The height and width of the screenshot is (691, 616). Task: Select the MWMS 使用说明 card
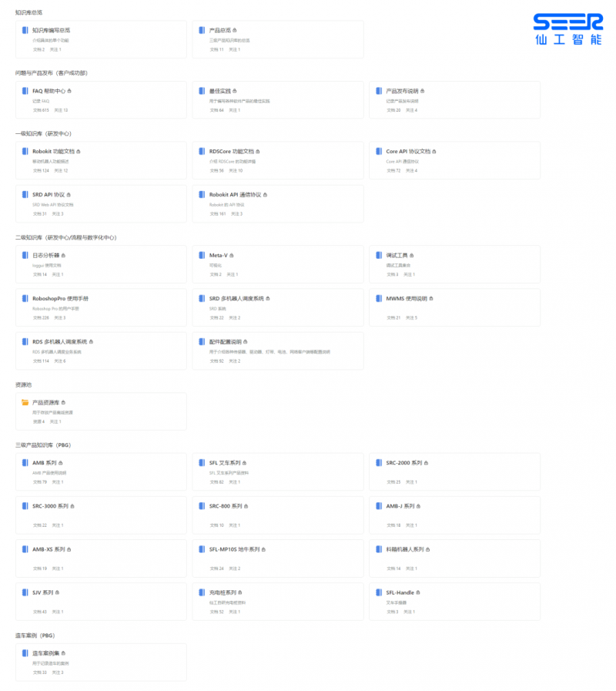click(454, 307)
